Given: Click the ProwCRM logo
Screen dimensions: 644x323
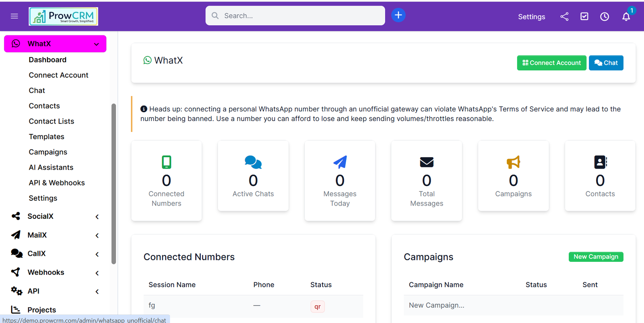Looking at the screenshot, I should click(x=63, y=16).
